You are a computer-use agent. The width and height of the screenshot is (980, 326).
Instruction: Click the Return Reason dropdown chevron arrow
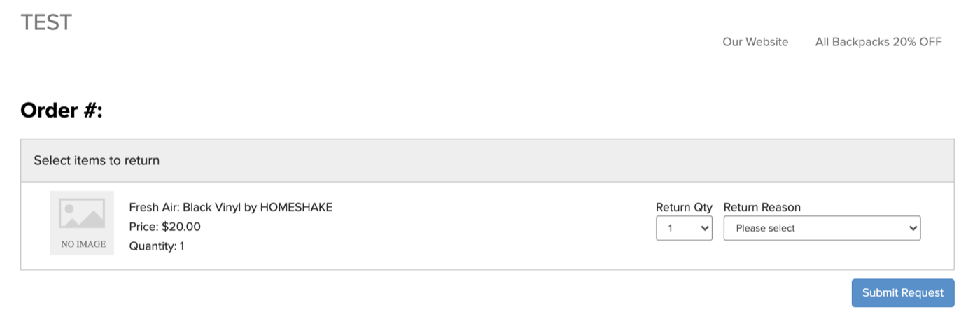(912, 228)
